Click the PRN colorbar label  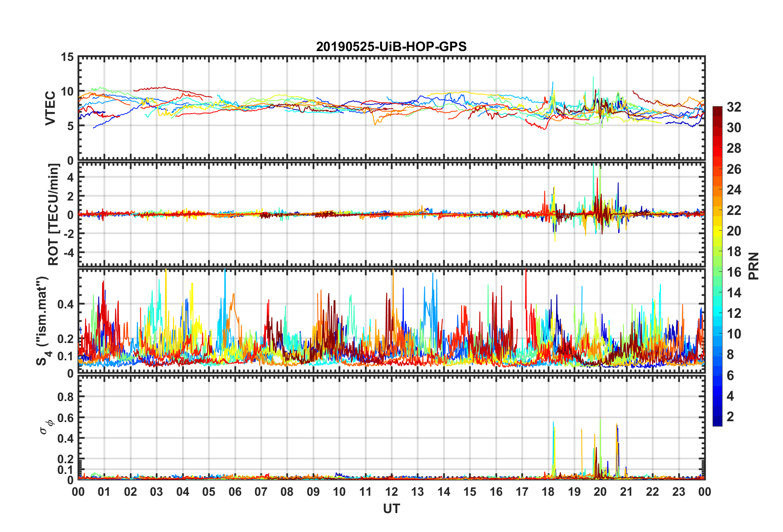(x=753, y=266)
